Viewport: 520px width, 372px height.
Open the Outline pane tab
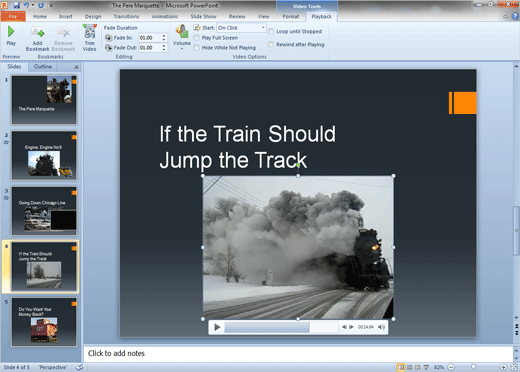pos(43,67)
